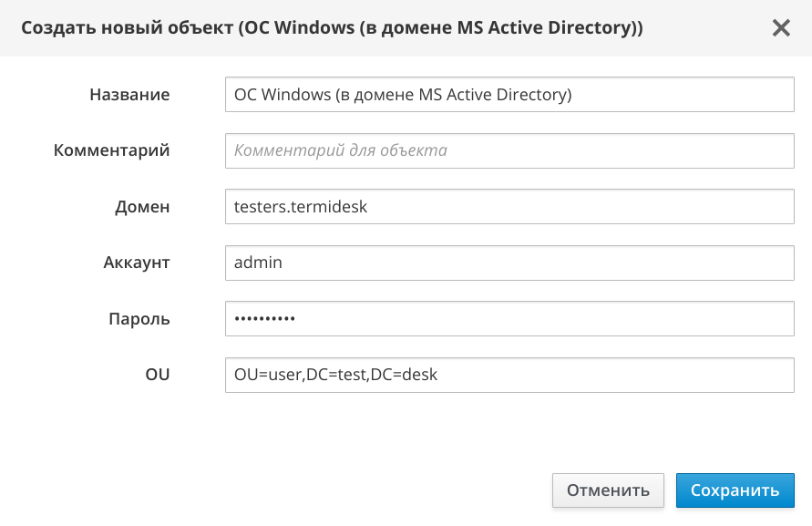Click the Домен field with testers.termidesk
812x526 pixels.
coord(509,207)
